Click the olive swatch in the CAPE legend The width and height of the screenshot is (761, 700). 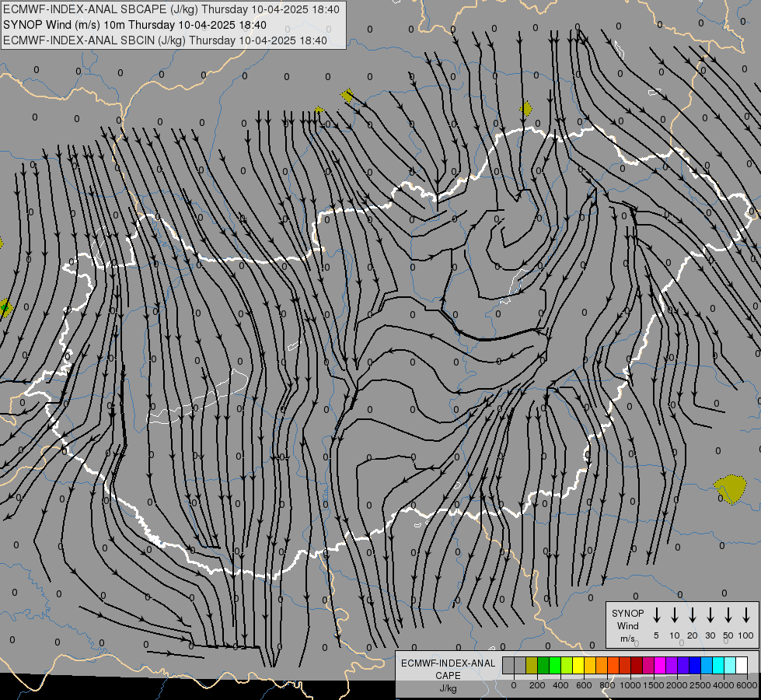click(532, 665)
